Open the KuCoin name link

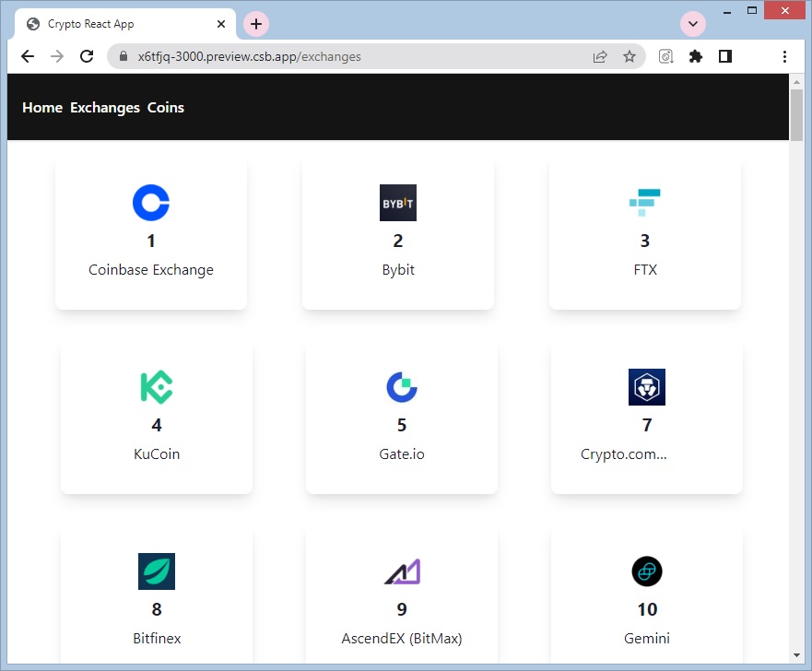157,454
